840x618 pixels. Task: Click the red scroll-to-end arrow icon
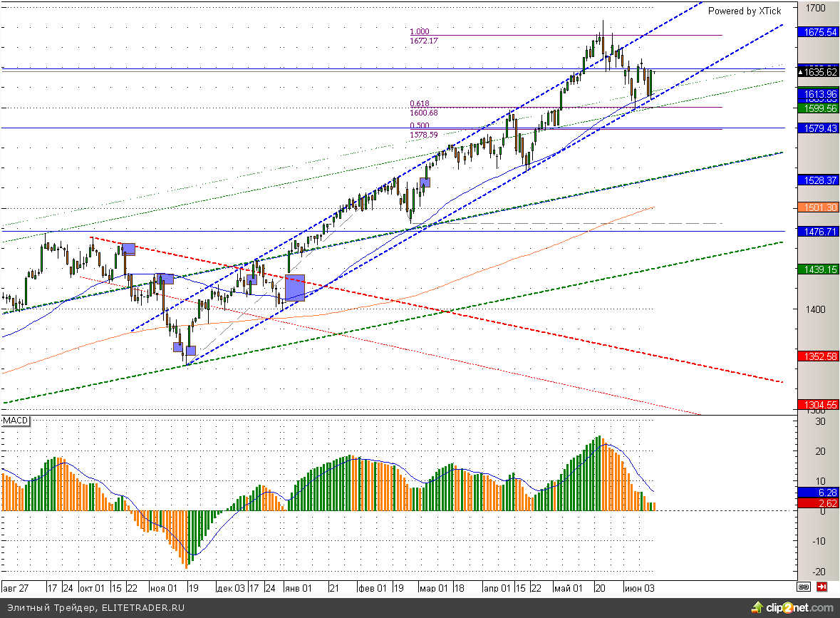coord(821,587)
